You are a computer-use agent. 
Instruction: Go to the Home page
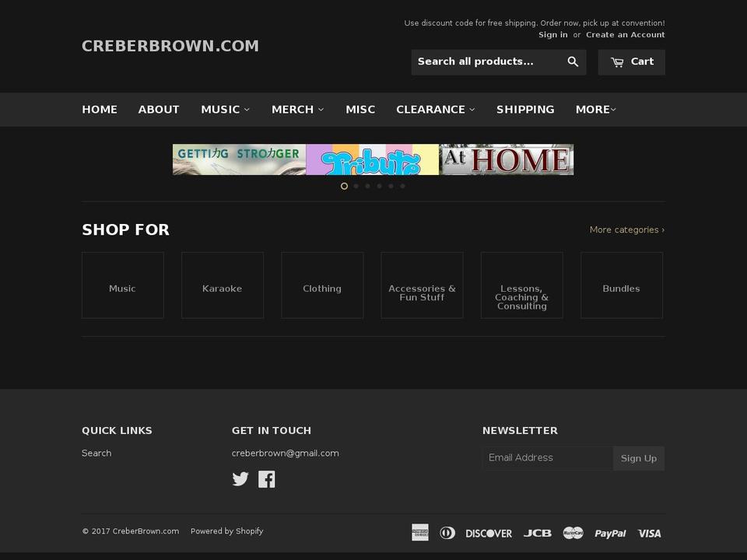click(x=100, y=110)
